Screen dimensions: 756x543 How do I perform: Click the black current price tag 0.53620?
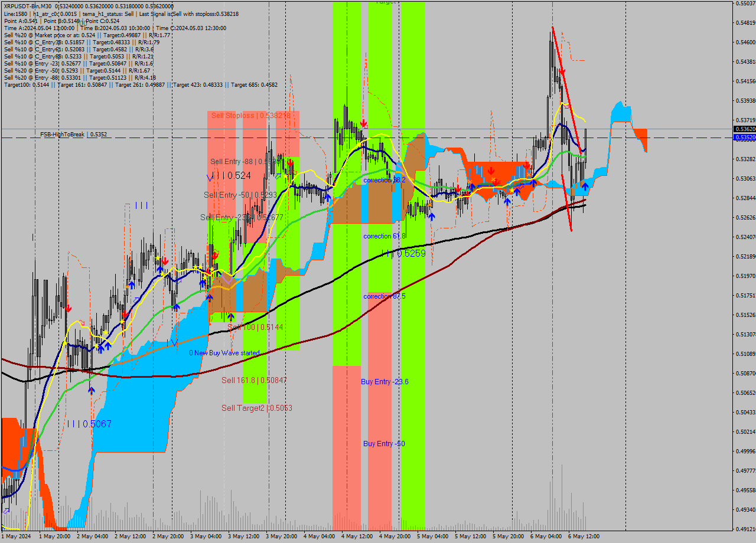(744, 129)
